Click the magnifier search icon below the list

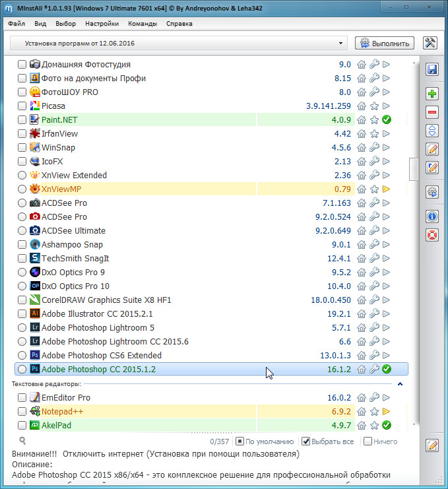coord(22,440)
